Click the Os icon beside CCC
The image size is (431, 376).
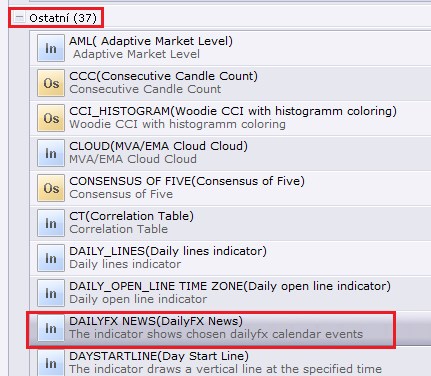pos(51,83)
